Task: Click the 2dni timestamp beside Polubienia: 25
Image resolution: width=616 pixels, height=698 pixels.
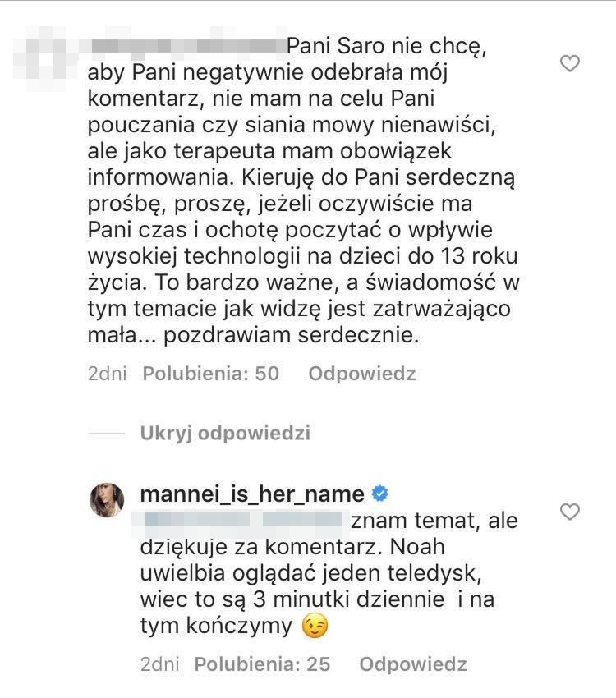Action: (158, 664)
